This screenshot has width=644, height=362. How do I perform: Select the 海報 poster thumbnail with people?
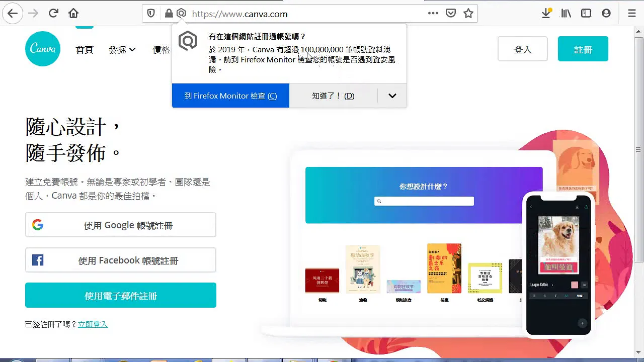click(363, 269)
